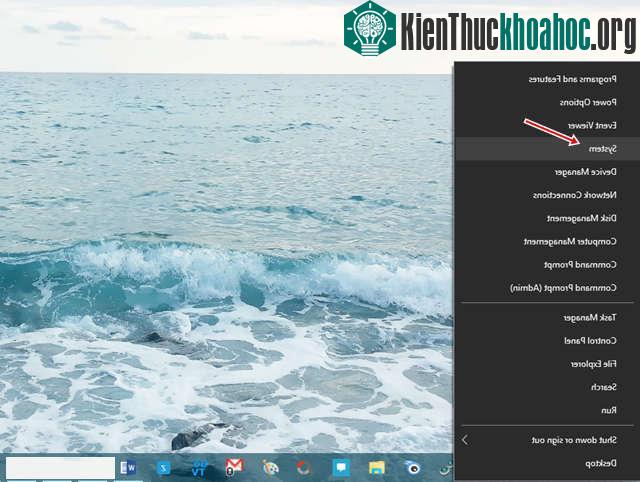Open Control Panel from the menu

click(547, 341)
